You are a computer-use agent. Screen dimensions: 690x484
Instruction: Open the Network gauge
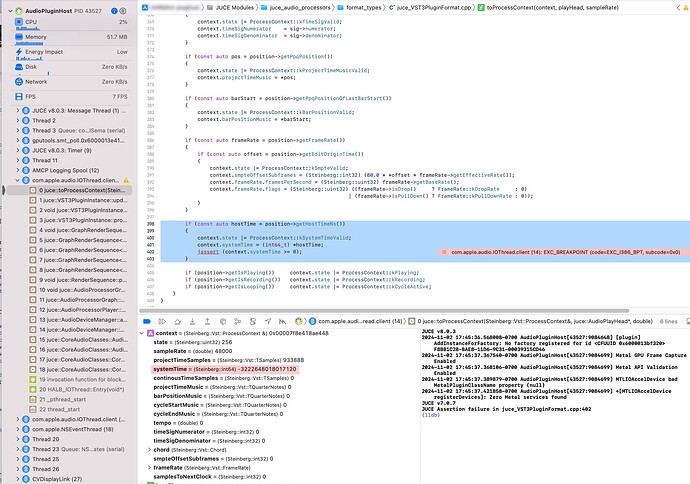[71, 82]
